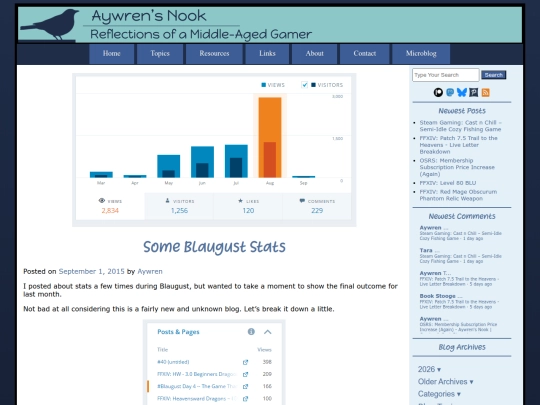Open OSRS: Membership Subscription Price Increase post
Screen dimensions: 540x405
(457, 167)
